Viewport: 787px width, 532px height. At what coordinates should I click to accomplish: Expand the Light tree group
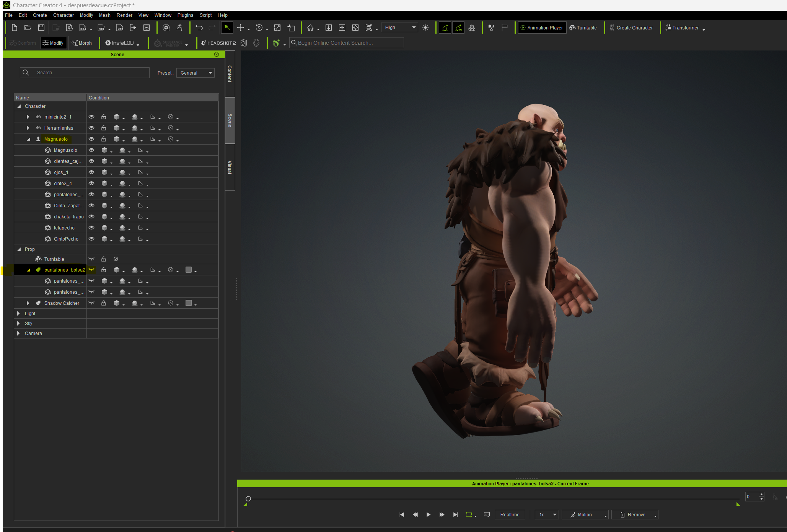tap(18, 313)
